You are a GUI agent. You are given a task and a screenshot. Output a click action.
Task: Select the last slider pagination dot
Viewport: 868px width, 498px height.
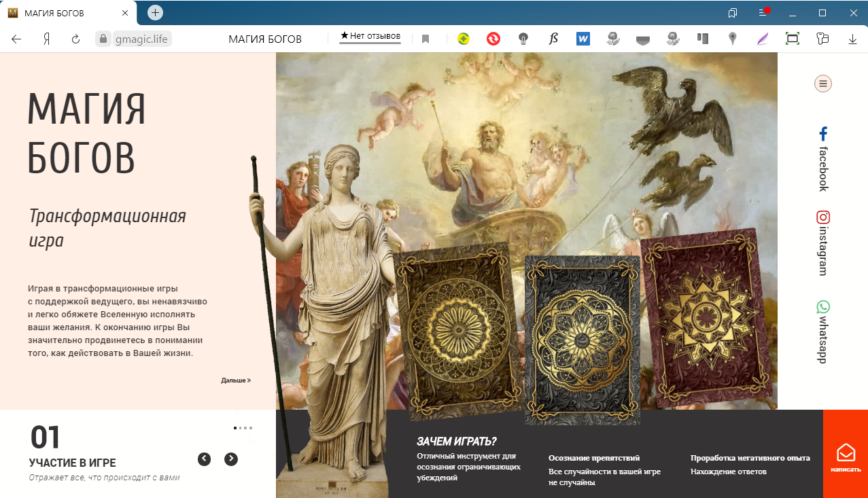[251, 428]
